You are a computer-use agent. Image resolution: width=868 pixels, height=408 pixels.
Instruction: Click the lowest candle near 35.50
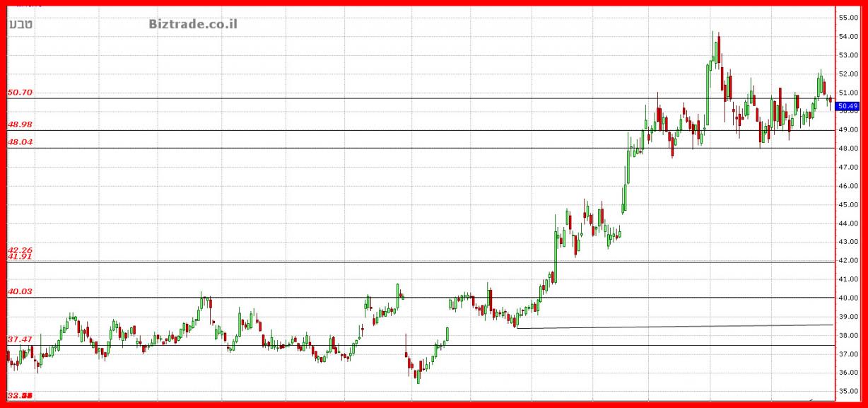tap(418, 375)
